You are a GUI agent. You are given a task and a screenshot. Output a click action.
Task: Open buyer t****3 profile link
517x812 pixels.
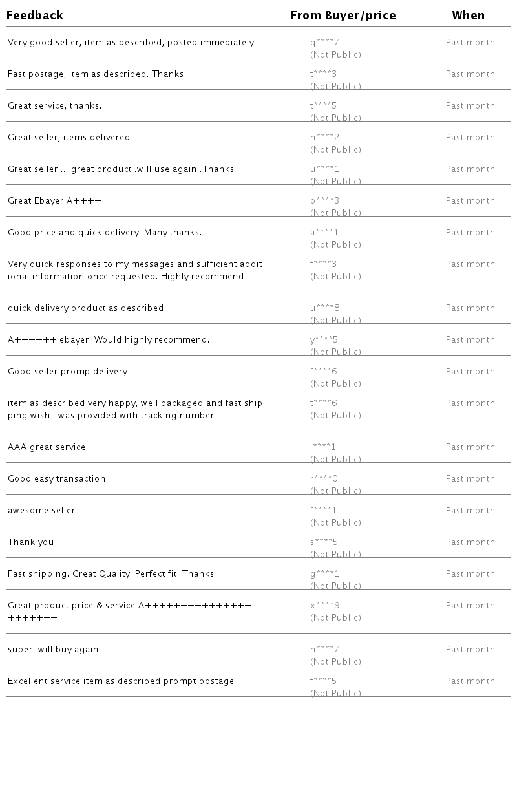[x=323, y=74]
